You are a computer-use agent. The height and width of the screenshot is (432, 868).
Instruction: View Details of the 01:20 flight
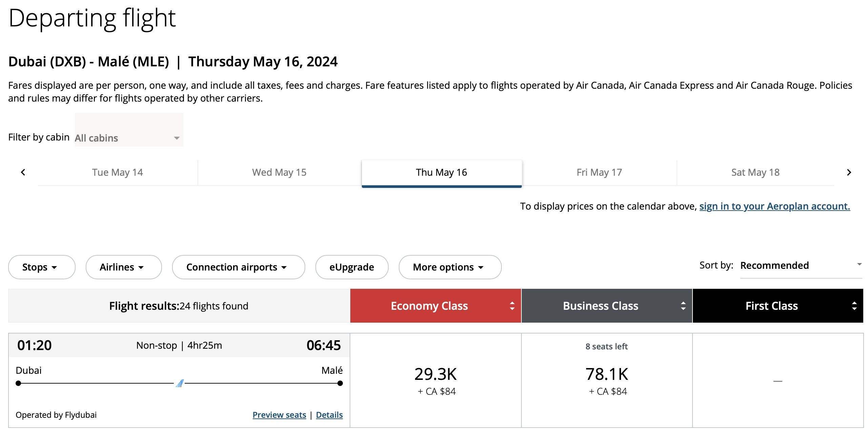point(329,415)
